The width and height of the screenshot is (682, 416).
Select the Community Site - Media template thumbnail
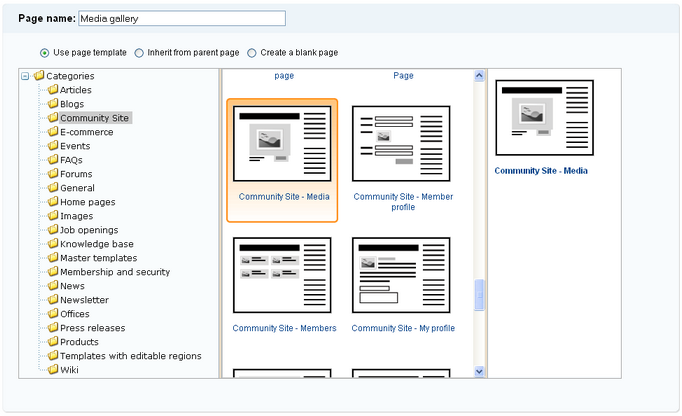282,144
